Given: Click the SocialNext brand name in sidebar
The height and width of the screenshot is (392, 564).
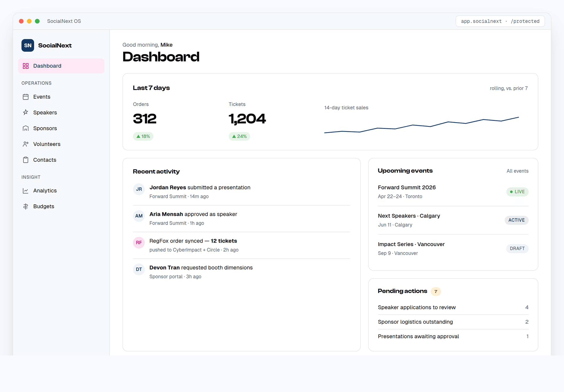Looking at the screenshot, I should tap(55, 46).
